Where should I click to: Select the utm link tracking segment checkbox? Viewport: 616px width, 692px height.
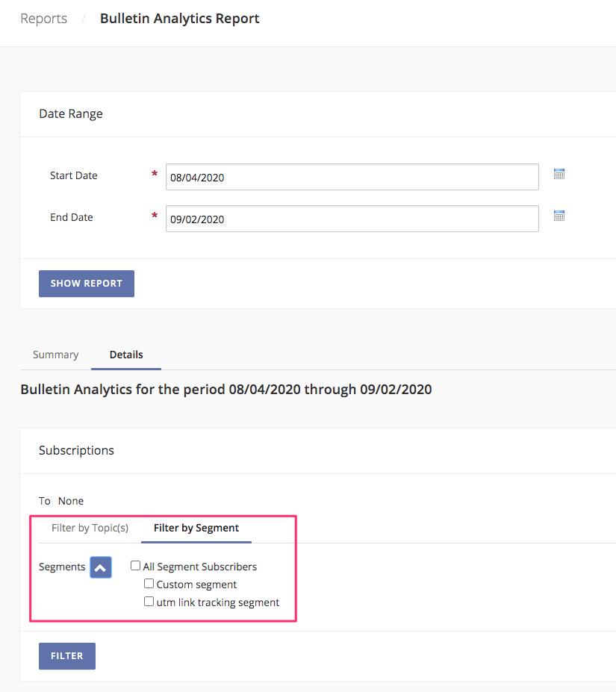point(149,601)
